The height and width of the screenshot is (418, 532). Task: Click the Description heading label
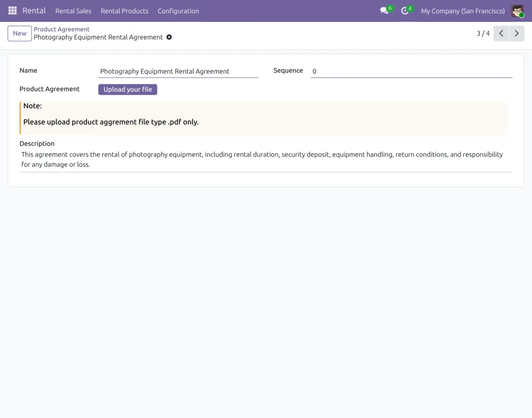pyautogui.click(x=37, y=144)
